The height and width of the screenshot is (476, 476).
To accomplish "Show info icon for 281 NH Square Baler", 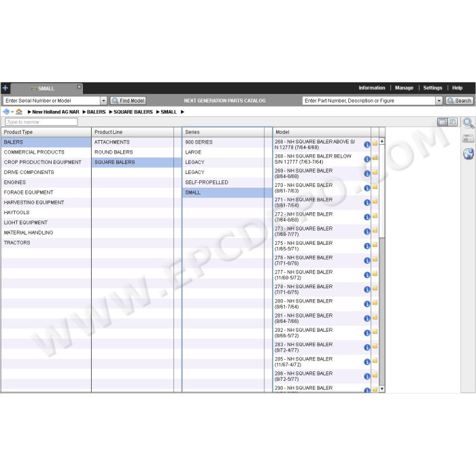I will tap(367, 318).
